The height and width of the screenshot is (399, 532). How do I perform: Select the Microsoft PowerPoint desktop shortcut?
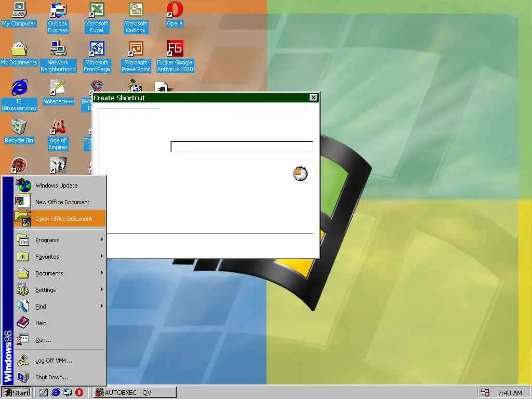pyautogui.click(x=136, y=56)
